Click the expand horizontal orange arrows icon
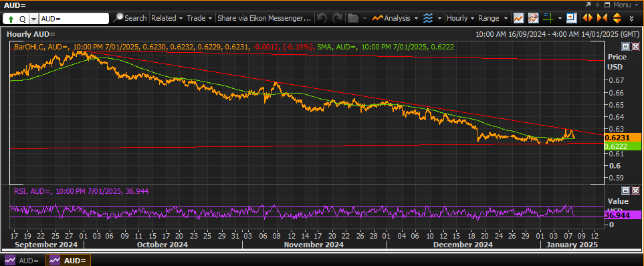The height and width of the screenshot is (266, 644). (588, 18)
